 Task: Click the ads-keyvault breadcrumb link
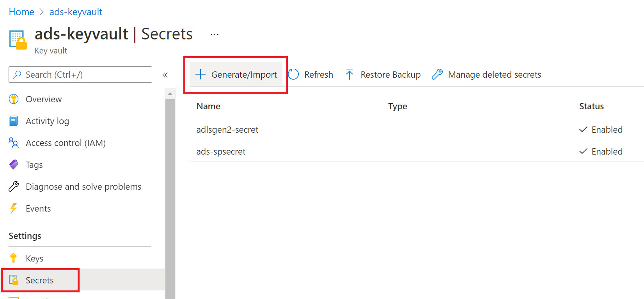pos(76,12)
